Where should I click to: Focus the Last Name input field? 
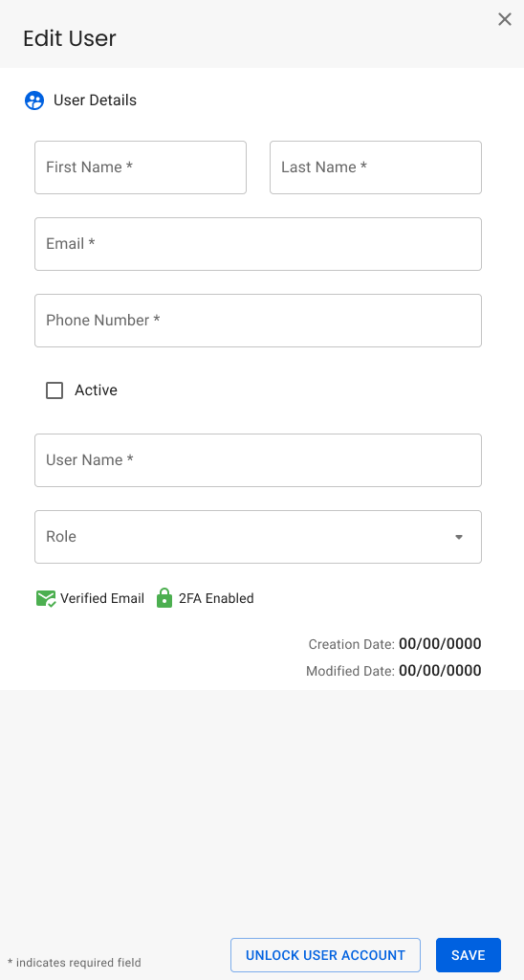pyautogui.click(x=376, y=167)
